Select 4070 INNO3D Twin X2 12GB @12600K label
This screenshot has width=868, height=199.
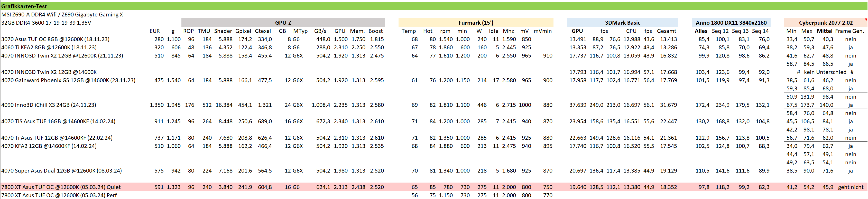[x=62, y=55]
